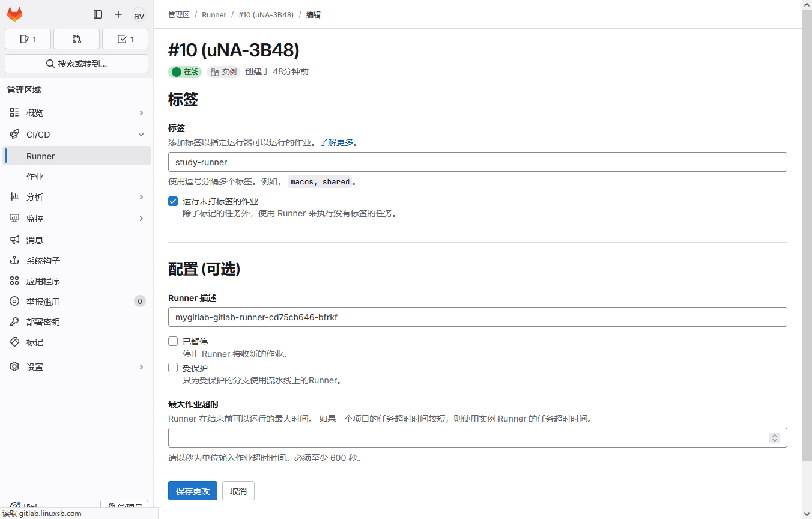Enable the 已暂停 checkbox
The width and height of the screenshot is (812, 519).
[173, 341]
